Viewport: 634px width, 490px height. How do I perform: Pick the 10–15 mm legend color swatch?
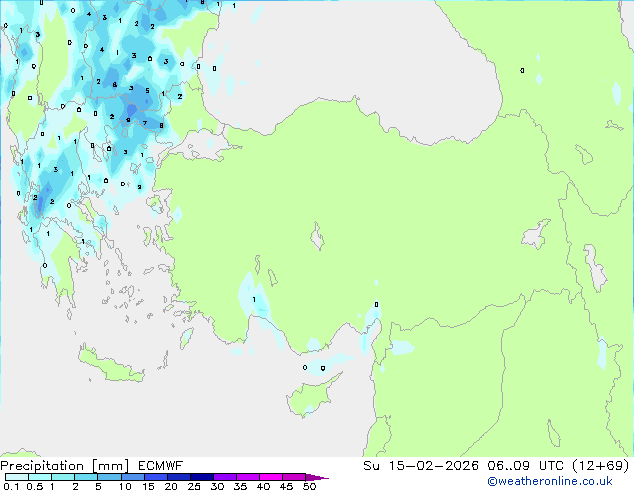click(132, 477)
